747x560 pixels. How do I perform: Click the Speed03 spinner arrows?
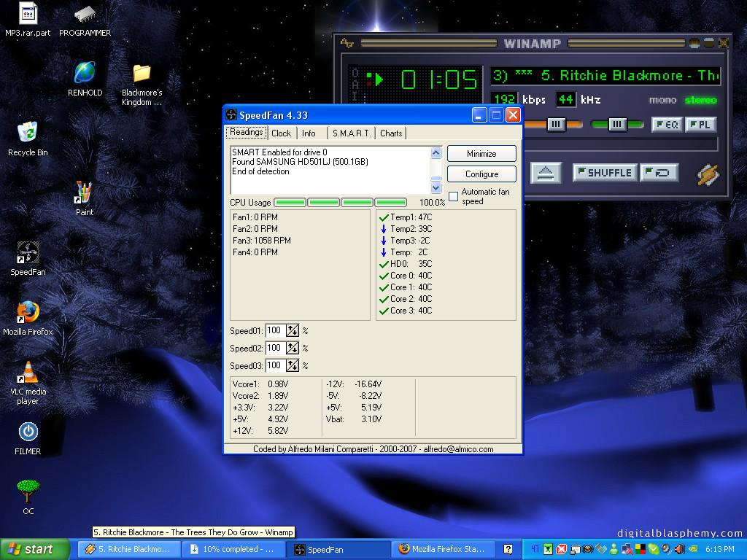pyautogui.click(x=293, y=366)
